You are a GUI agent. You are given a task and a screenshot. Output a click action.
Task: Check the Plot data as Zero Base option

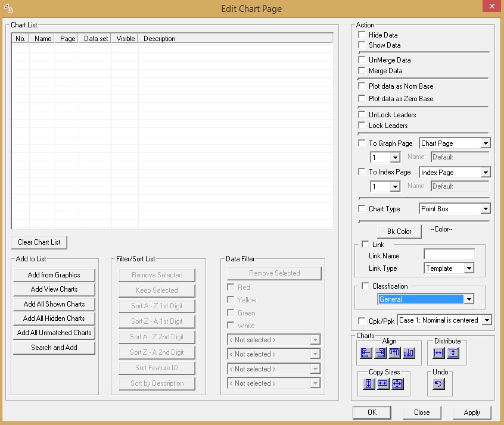(x=361, y=99)
